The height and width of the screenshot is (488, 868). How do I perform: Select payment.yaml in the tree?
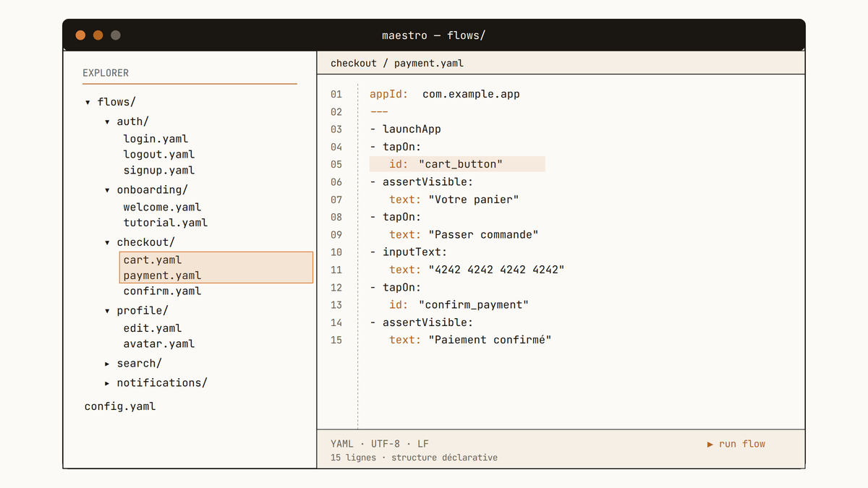162,275
